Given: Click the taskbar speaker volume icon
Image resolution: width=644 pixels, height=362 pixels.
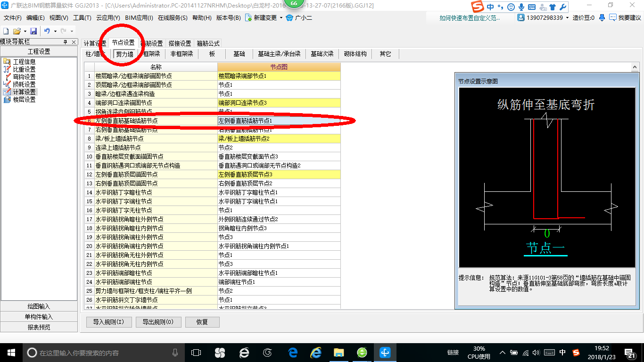Looking at the screenshot, I should pyautogui.click(x=536, y=352).
